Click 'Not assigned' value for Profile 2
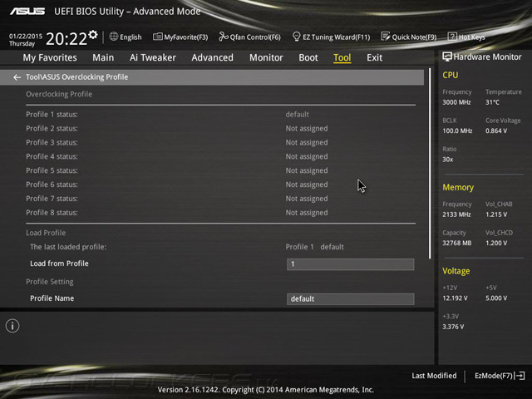 tap(307, 129)
